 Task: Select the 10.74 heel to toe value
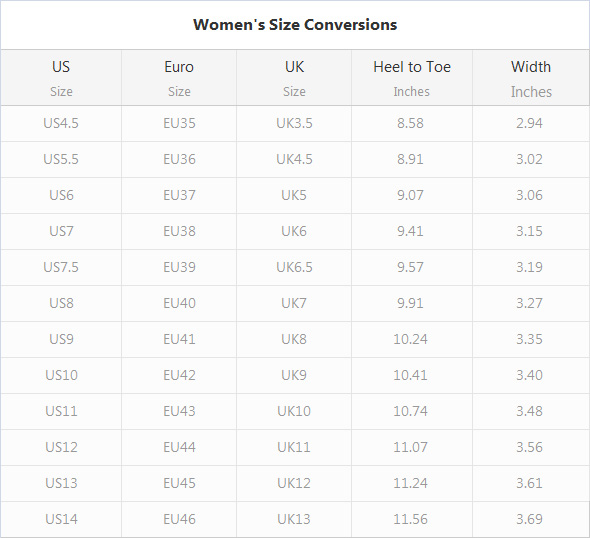(x=411, y=411)
